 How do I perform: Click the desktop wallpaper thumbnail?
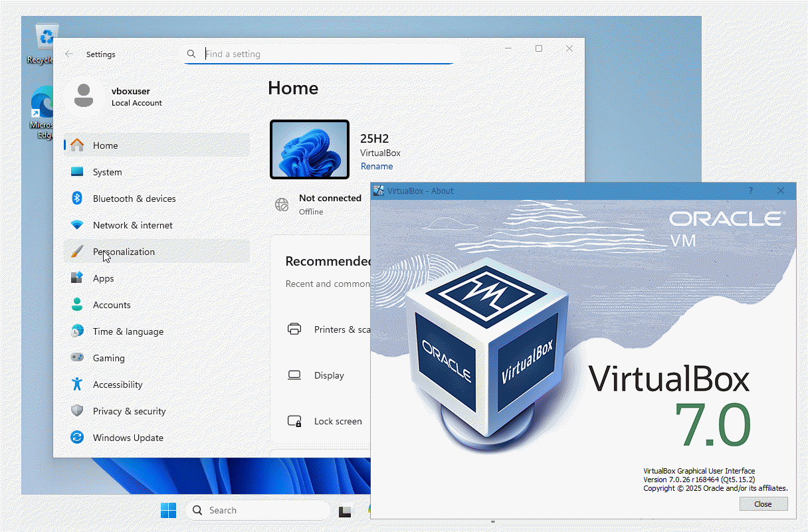(x=310, y=149)
